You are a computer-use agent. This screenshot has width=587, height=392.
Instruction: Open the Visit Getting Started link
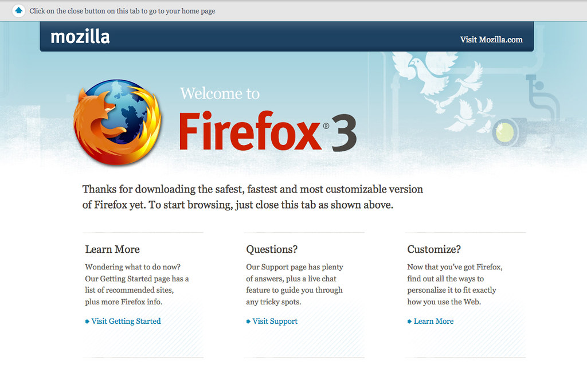(x=126, y=322)
